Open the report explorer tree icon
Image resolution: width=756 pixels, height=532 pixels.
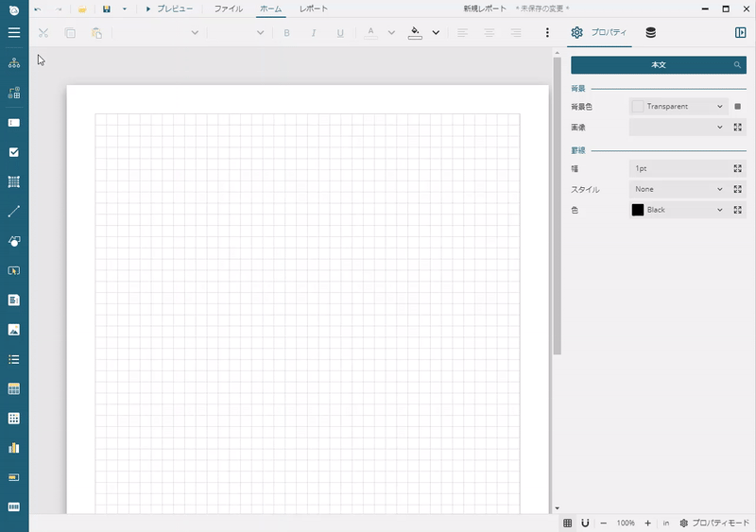[14, 62]
